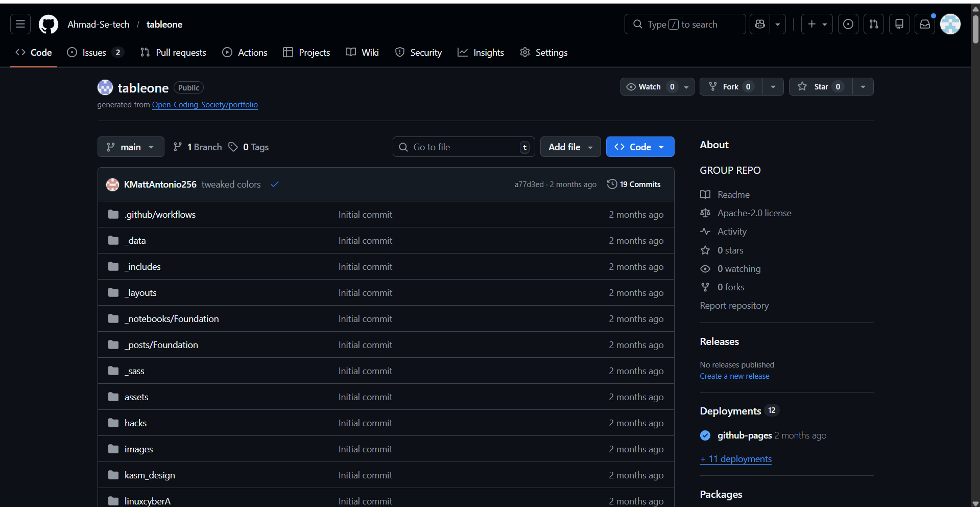Open the images folder
Viewport: 980px width, 507px height.
138,449
